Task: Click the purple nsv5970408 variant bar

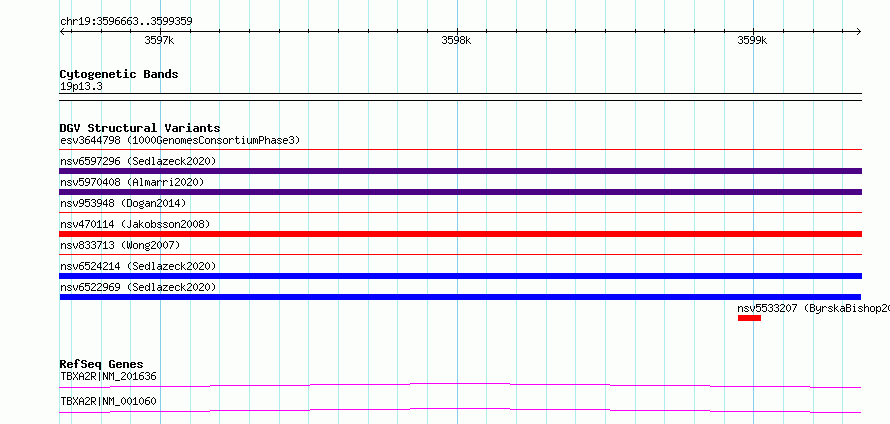Action: (x=460, y=192)
